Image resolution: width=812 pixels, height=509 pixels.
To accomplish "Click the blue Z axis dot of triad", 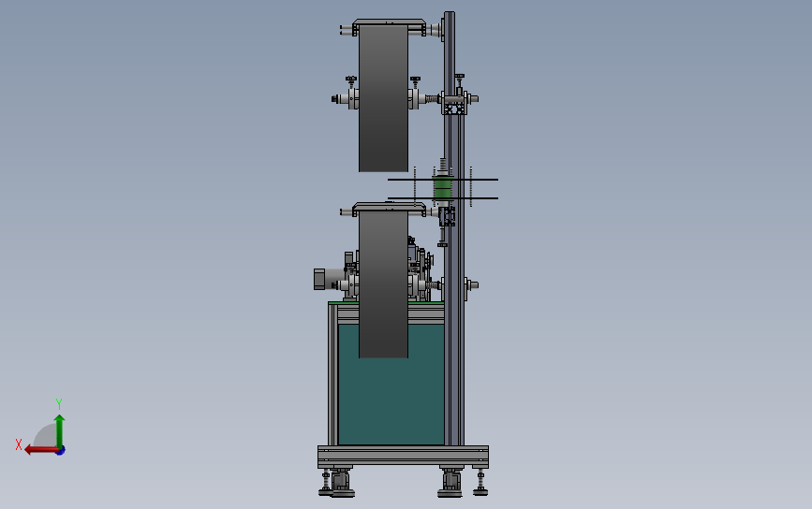I will click(x=61, y=451).
